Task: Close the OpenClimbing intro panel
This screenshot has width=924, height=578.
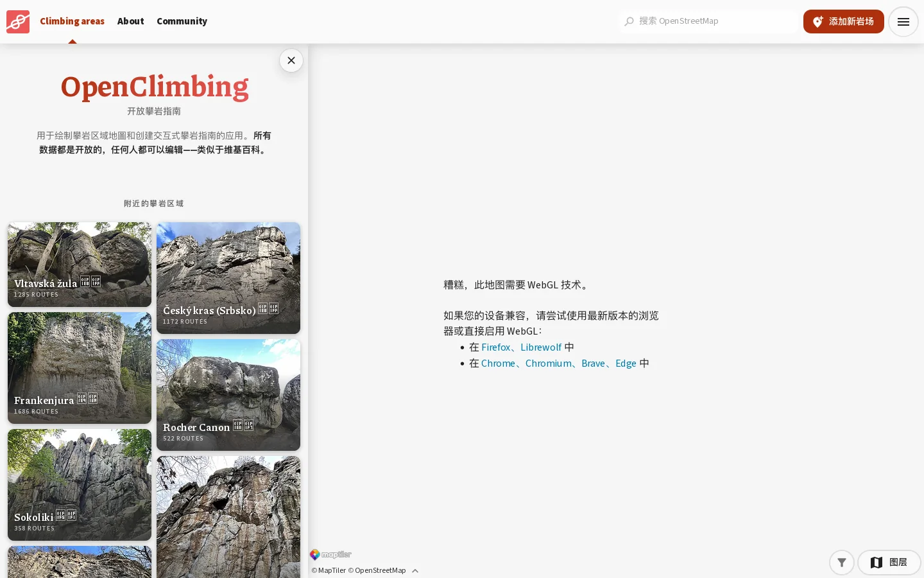Action: click(291, 60)
